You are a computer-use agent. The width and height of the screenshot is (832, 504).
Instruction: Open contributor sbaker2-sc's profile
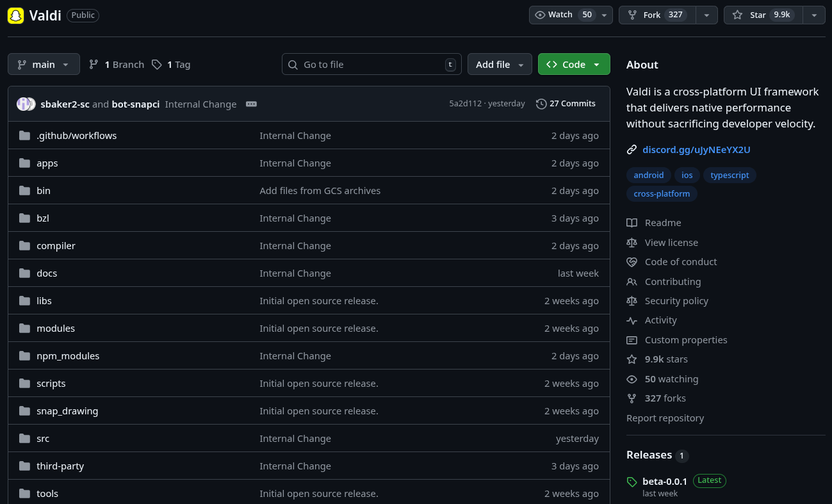[x=66, y=104]
